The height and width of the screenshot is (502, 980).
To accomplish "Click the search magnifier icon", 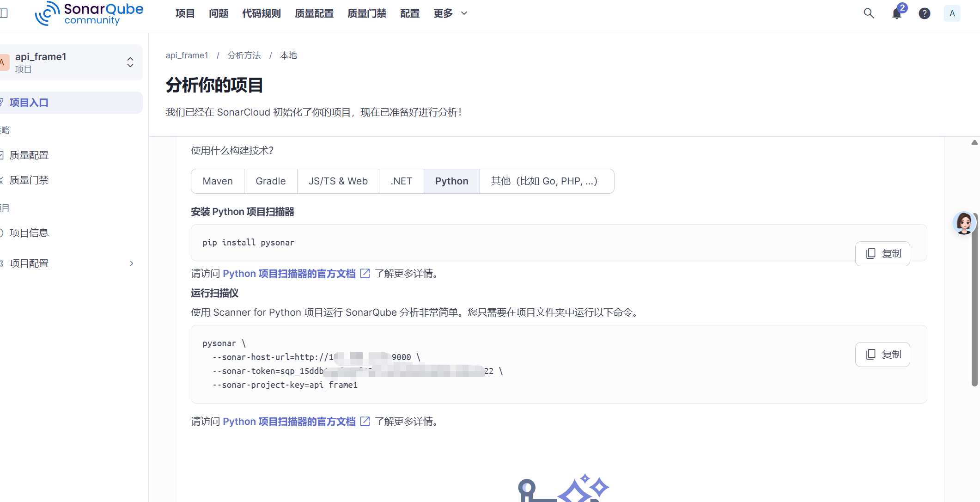I will [869, 13].
